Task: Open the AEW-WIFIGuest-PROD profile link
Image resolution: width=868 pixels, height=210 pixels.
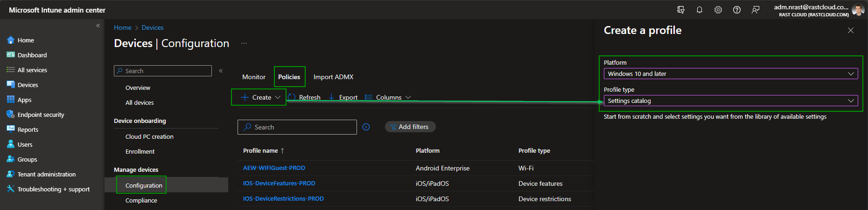Action: pyautogui.click(x=274, y=168)
